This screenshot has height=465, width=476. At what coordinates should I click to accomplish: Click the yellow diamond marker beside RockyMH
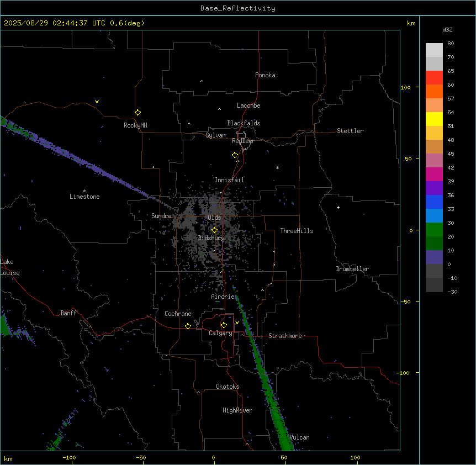click(x=138, y=113)
